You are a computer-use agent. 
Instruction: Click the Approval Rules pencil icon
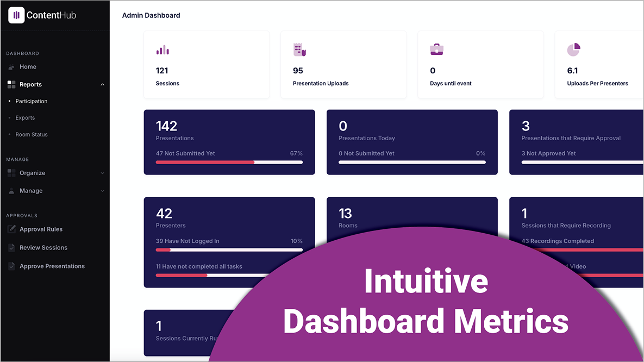(11, 229)
